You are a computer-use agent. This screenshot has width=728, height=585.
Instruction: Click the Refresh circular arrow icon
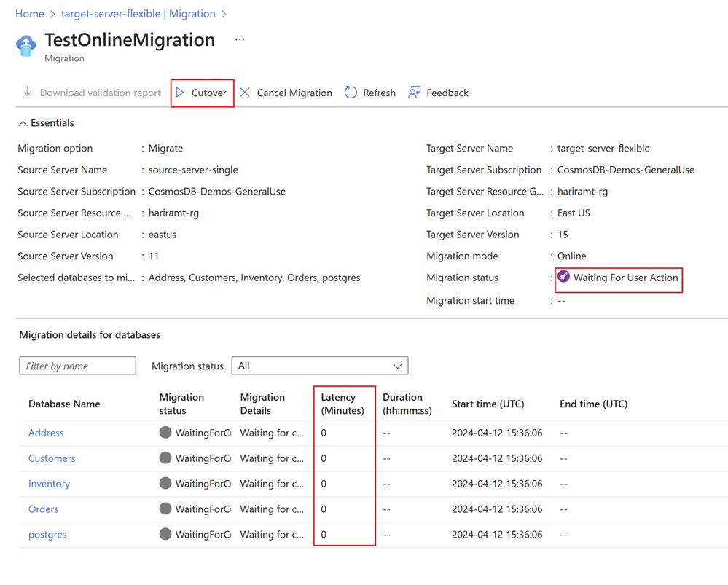pyautogui.click(x=351, y=93)
